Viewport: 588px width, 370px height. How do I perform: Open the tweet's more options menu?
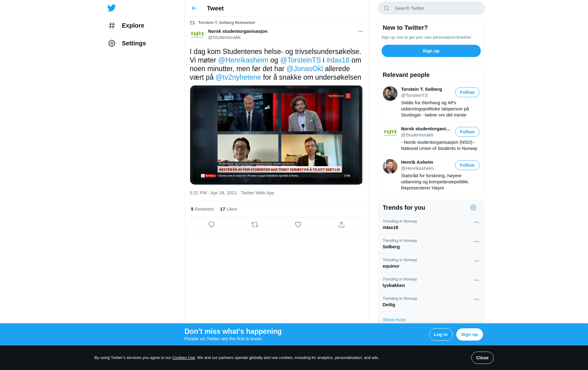click(x=360, y=31)
